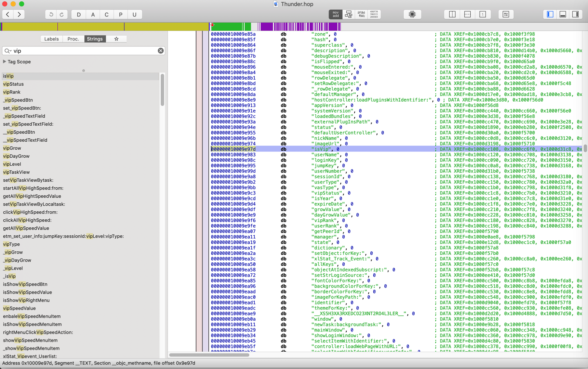
Task: Select 'showVipSpeedMenuItem' entry
Action: click(80, 340)
